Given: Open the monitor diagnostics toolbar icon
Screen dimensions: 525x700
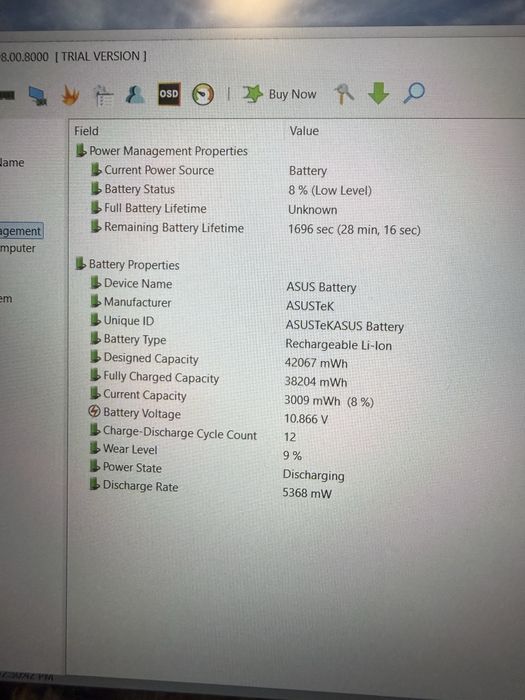Looking at the screenshot, I should pyautogui.click(x=38, y=95).
